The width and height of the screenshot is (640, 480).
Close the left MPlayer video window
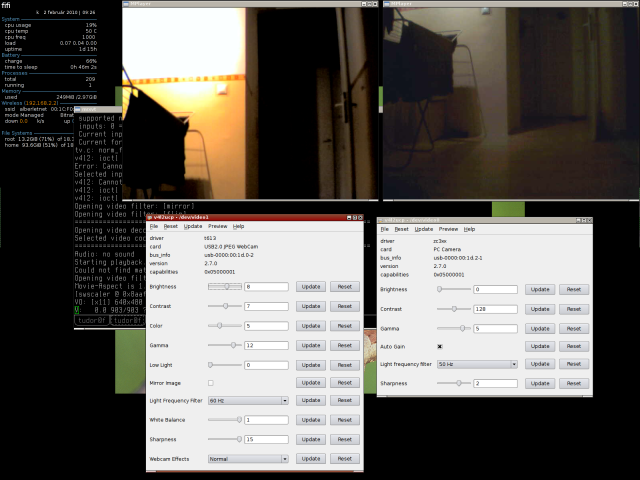coord(374,5)
